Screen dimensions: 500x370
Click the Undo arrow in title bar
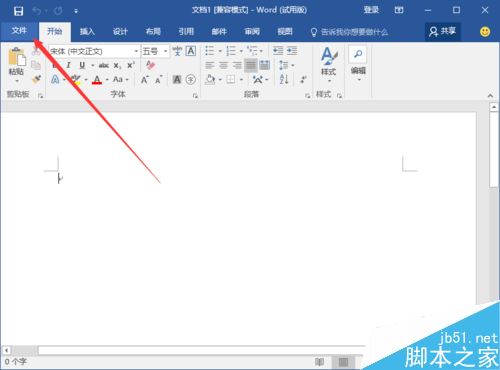[x=36, y=11]
